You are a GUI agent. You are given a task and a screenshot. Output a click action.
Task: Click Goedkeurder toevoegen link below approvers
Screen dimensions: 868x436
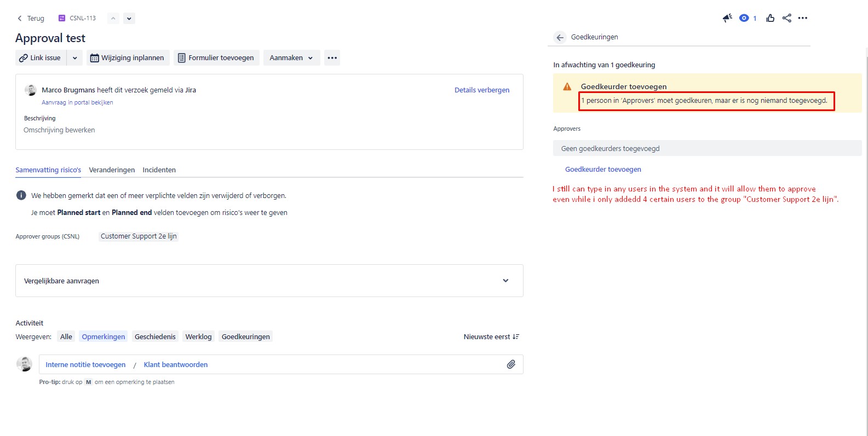pos(603,170)
